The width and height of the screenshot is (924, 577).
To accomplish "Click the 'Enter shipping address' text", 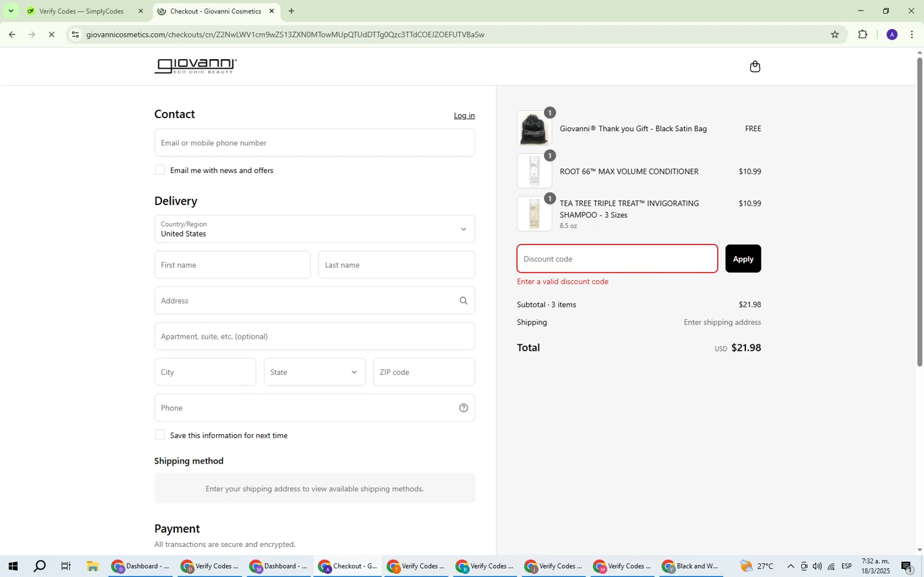I will tap(722, 322).
